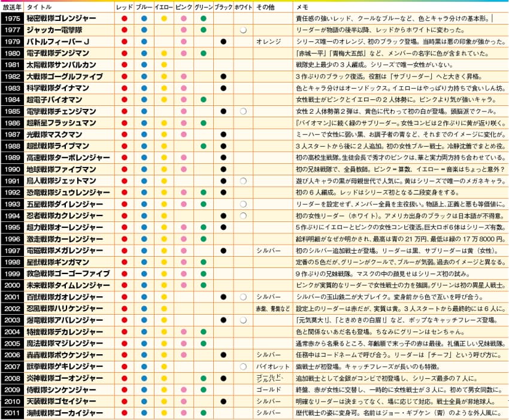
Task: Click the タイトル column header
Action: (x=39, y=7)
